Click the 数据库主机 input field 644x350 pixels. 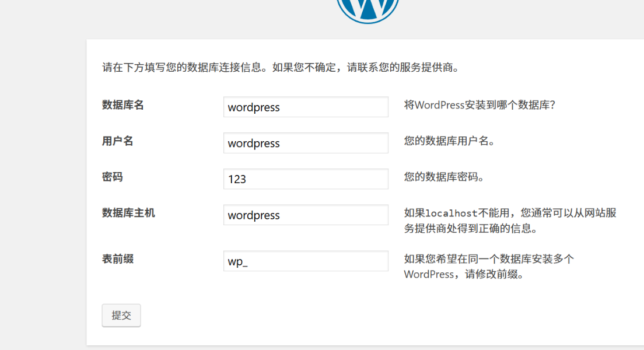[306, 215]
